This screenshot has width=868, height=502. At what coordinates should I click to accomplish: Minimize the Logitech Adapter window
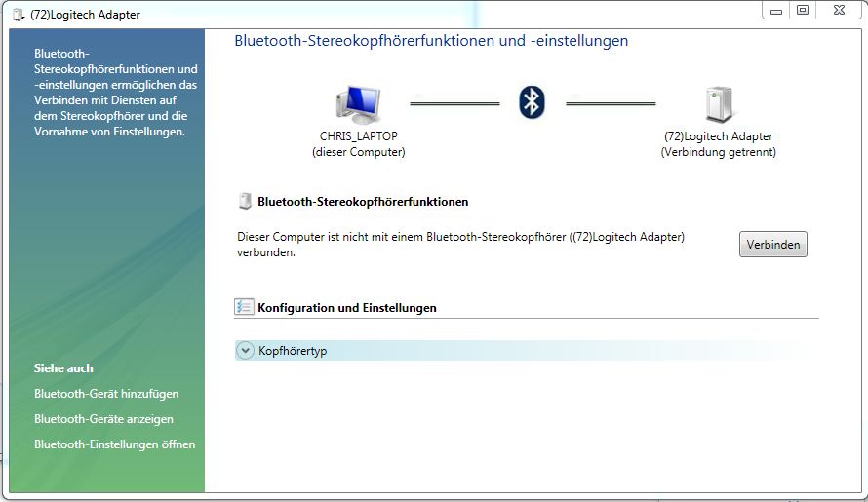[776, 11]
